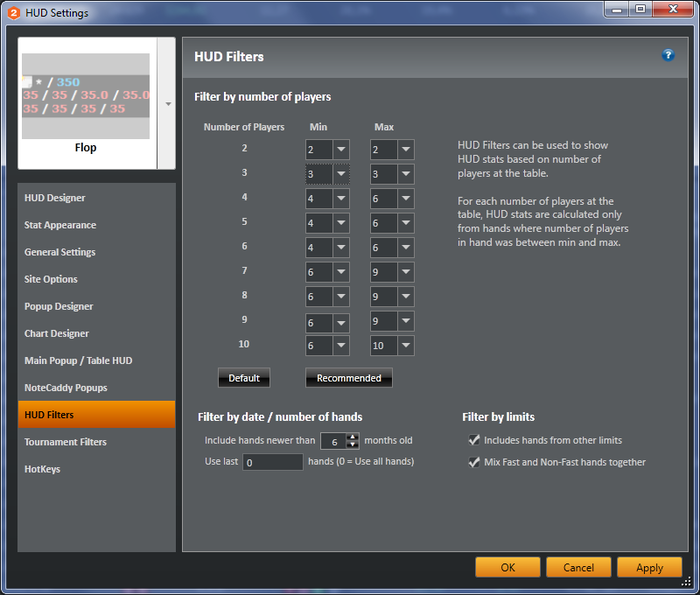Open Tournament Filters
This screenshot has height=595, width=700.
click(96, 442)
